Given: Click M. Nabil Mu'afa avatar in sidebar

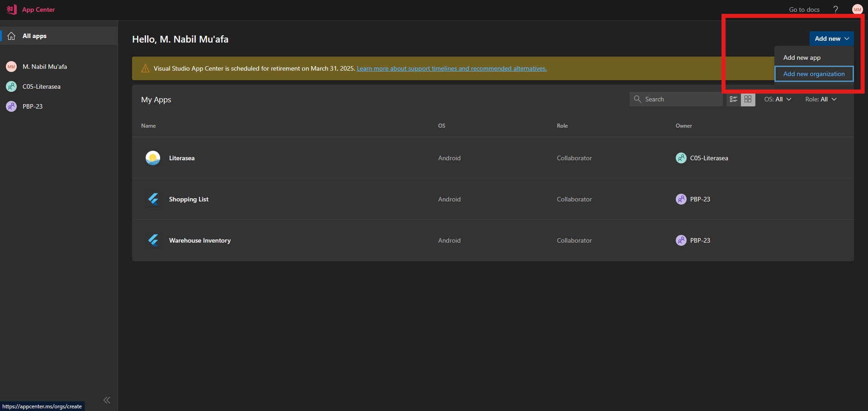Looking at the screenshot, I should [11, 67].
